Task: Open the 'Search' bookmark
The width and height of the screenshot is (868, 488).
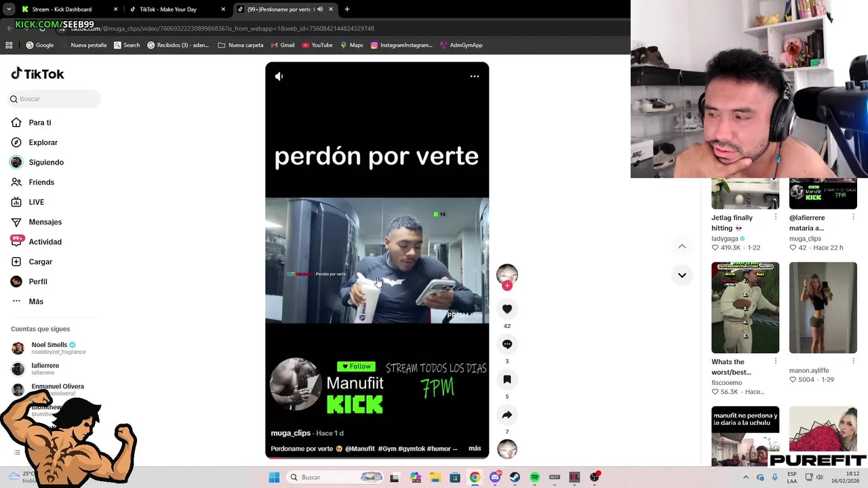Action: [127, 45]
